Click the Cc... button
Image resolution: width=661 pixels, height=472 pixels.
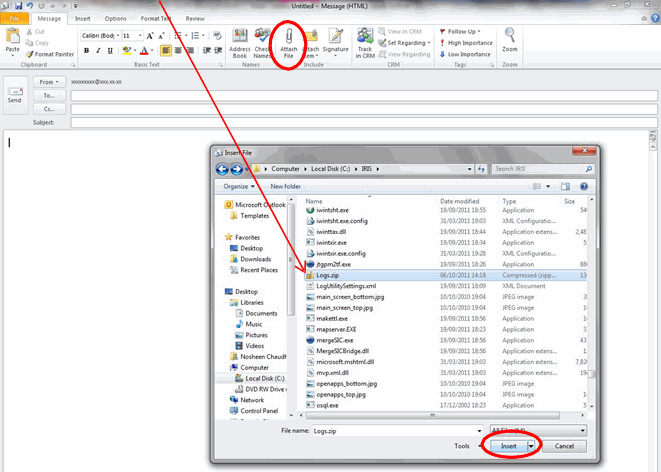point(49,109)
